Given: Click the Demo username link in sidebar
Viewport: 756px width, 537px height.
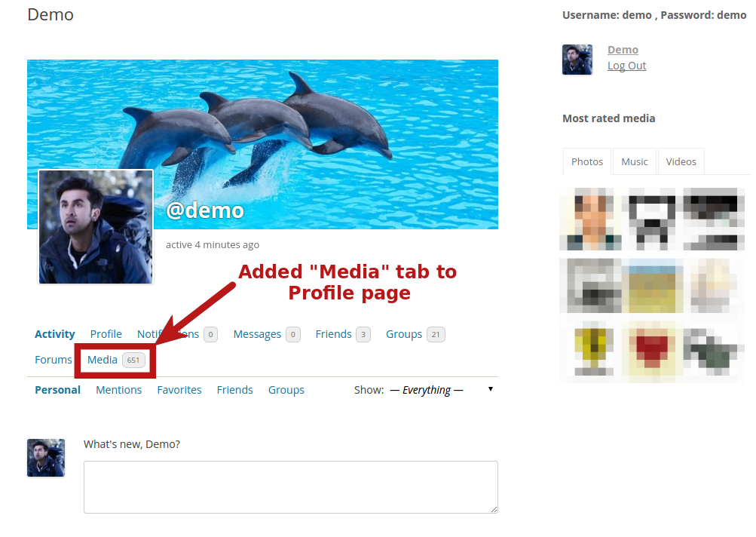Looking at the screenshot, I should point(623,50).
